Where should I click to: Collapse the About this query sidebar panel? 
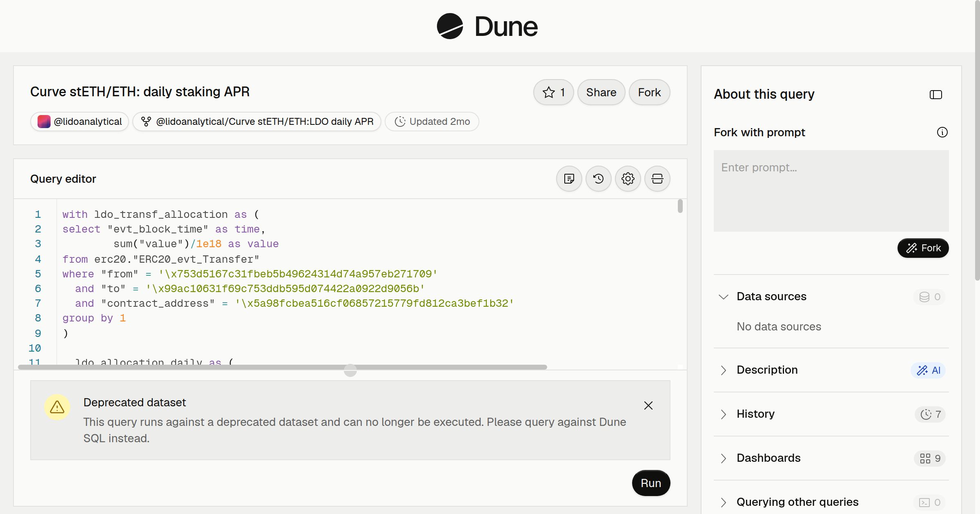click(935, 95)
